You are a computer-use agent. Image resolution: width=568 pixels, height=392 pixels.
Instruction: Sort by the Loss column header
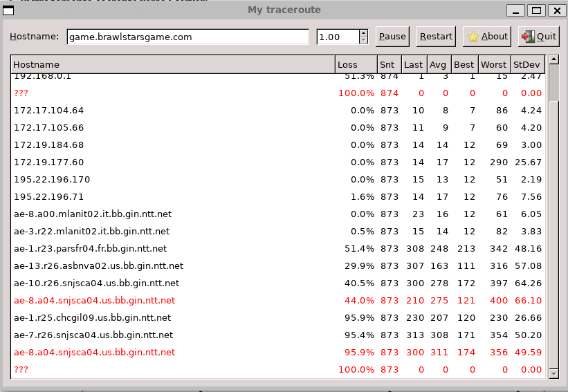coord(356,64)
